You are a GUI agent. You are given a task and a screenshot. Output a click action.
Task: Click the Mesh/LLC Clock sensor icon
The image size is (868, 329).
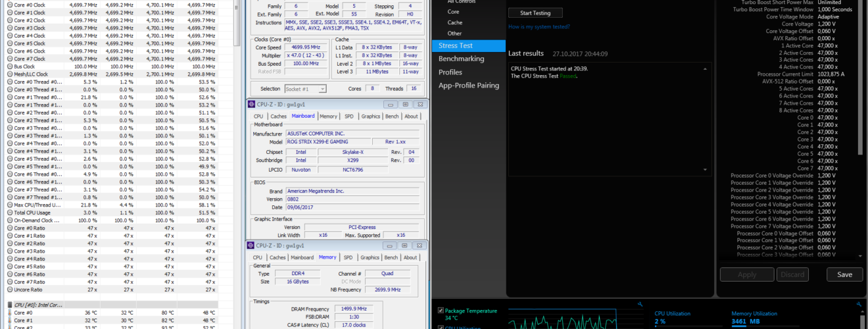click(x=10, y=74)
